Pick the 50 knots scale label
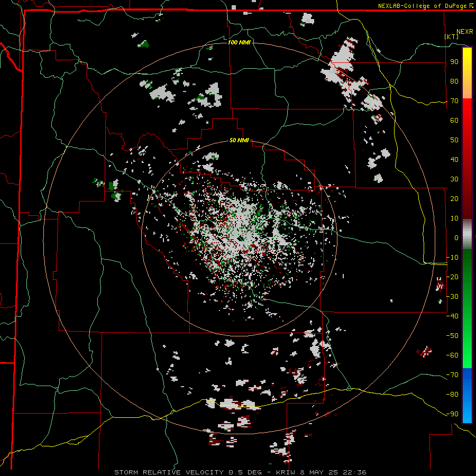This screenshot has height=476, width=476. pos(454,140)
